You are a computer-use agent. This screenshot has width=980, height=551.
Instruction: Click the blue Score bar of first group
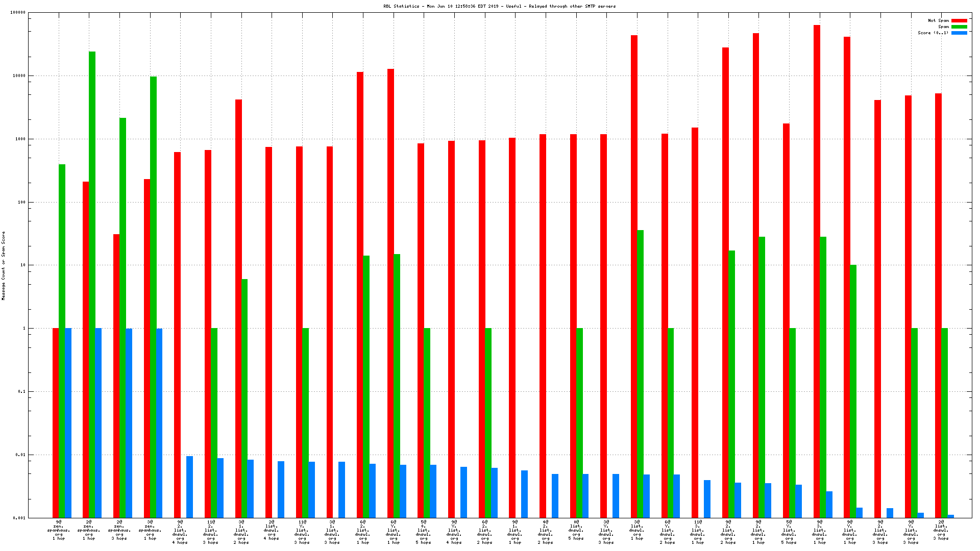pyautogui.click(x=68, y=422)
